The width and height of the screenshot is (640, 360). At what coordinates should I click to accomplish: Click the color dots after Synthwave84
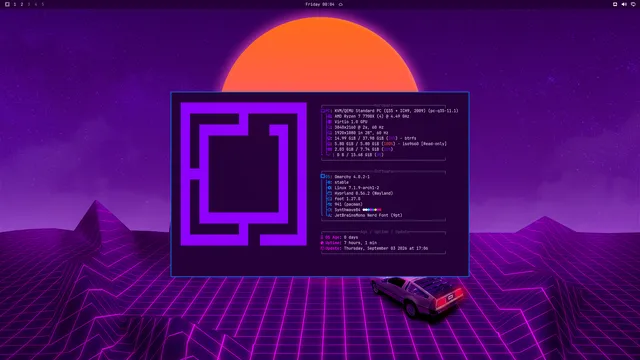point(372,210)
